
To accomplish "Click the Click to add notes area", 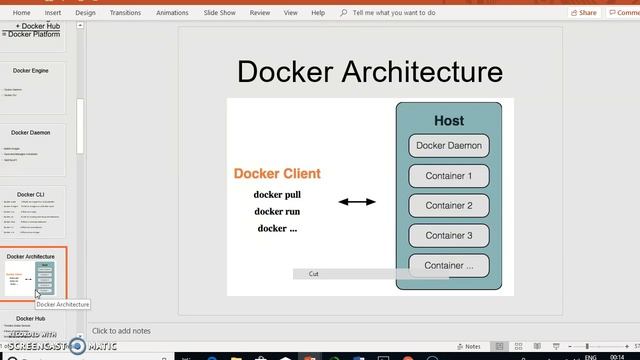I will (x=121, y=331).
